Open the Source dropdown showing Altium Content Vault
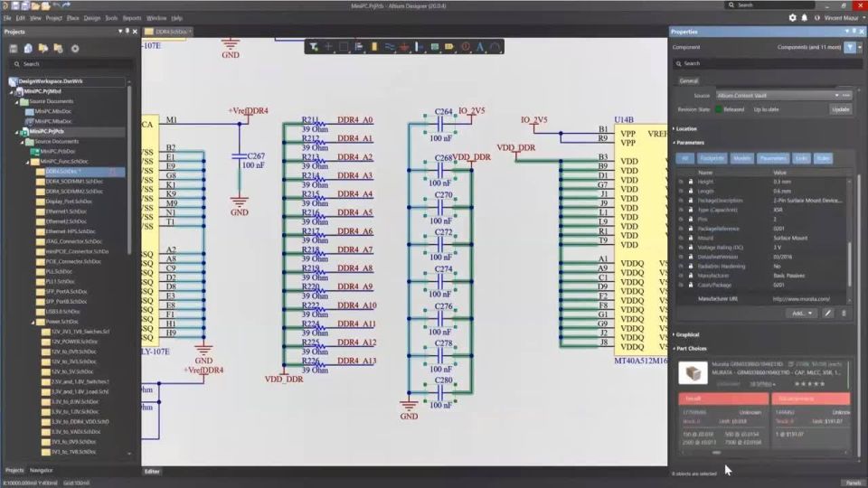 pos(778,95)
